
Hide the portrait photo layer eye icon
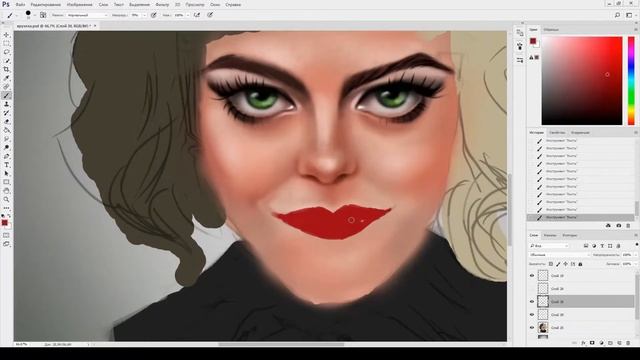coord(532,328)
